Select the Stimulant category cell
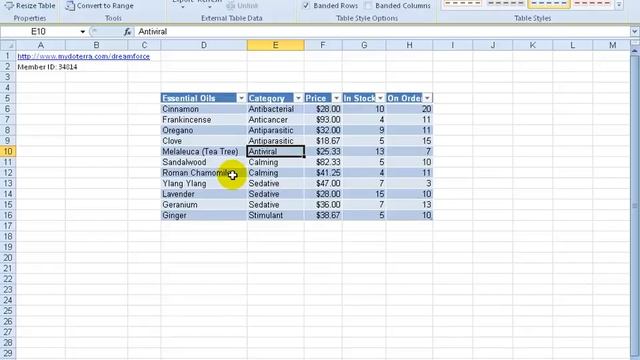This screenshot has width=640, height=360. (x=276, y=215)
